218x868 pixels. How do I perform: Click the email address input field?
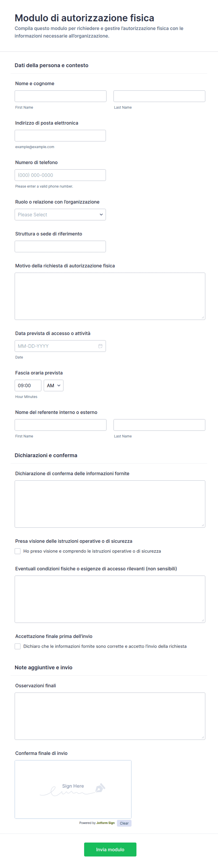60,136
